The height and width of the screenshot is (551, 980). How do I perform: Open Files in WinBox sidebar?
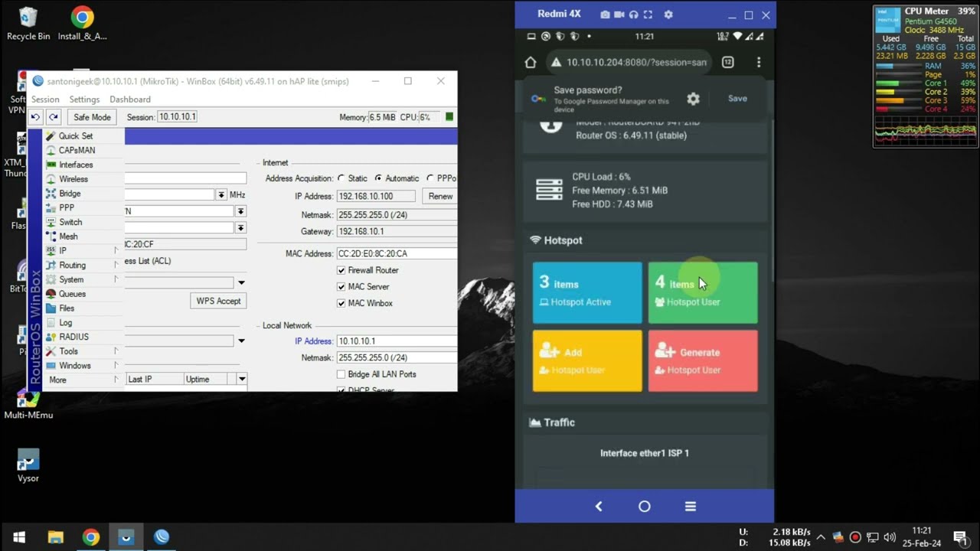tap(67, 308)
